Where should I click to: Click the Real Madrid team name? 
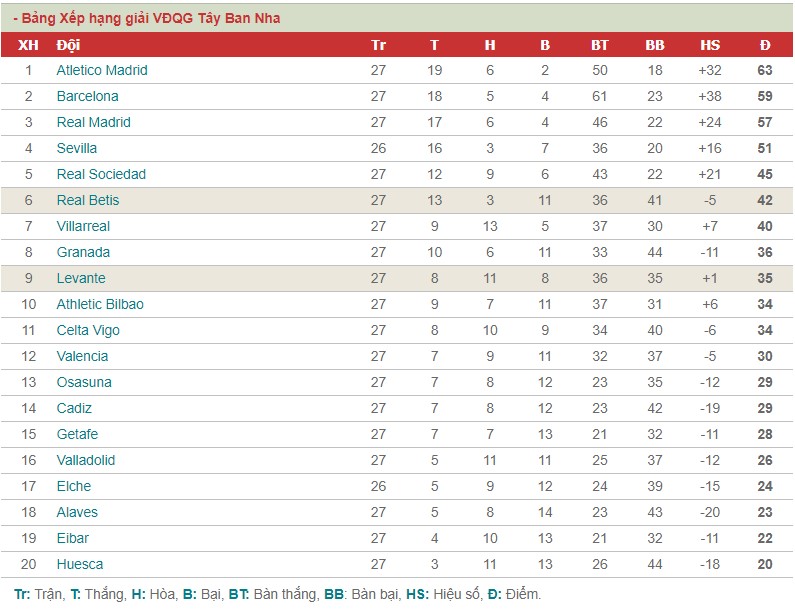point(93,122)
